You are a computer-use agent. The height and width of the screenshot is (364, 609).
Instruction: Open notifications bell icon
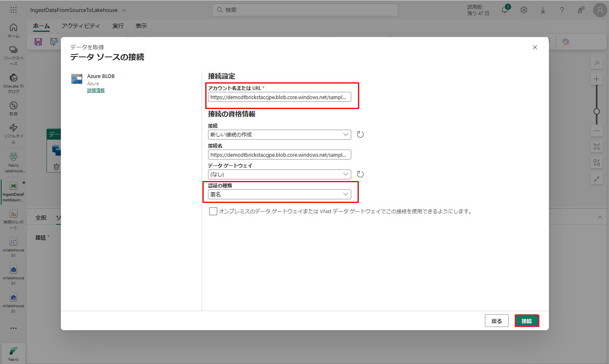(x=505, y=10)
